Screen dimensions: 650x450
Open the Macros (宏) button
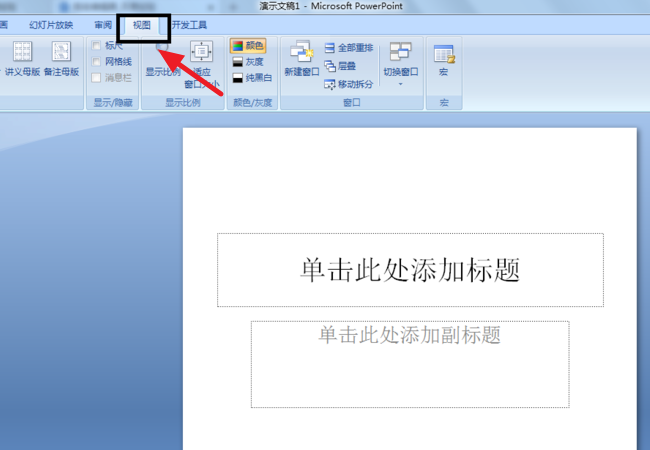[444, 60]
